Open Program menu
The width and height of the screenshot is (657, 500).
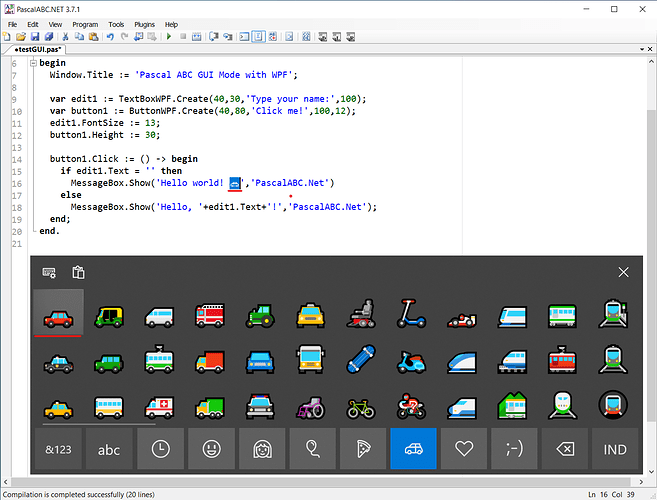(85, 24)
